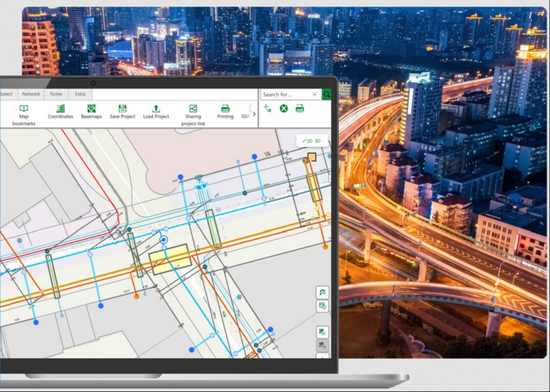Open the Basemaps selector
The height and width of the screenshot is (392, 550).
(91, 111)
